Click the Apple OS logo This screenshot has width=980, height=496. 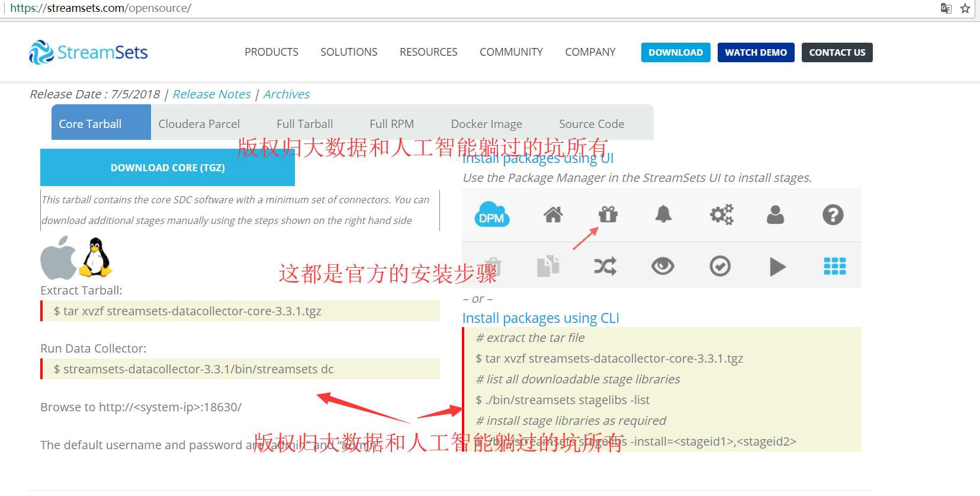pos(58,258)
